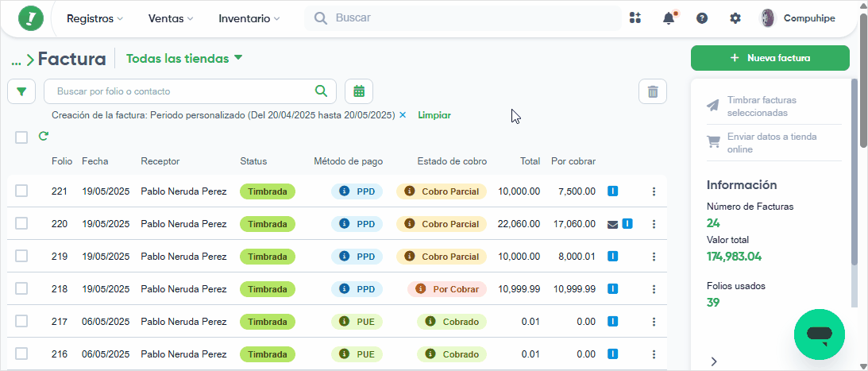
Task: Select the checkbox for folio 216
Action: (21, 354)
